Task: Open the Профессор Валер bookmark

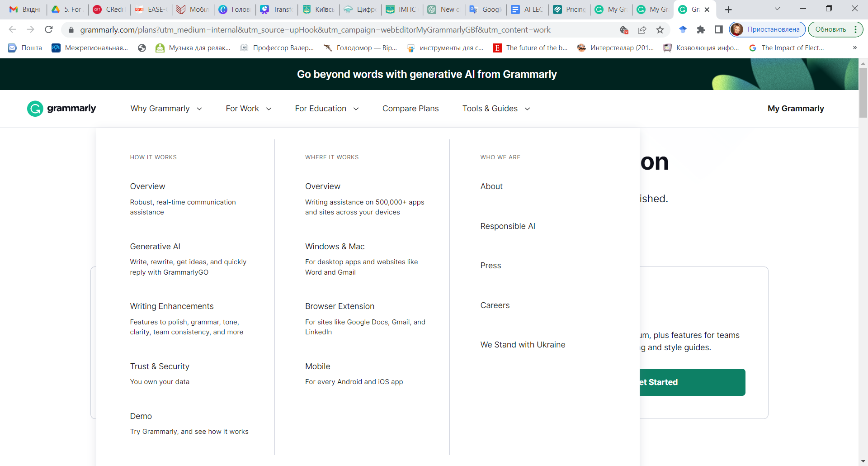Action: pos(277,48)
